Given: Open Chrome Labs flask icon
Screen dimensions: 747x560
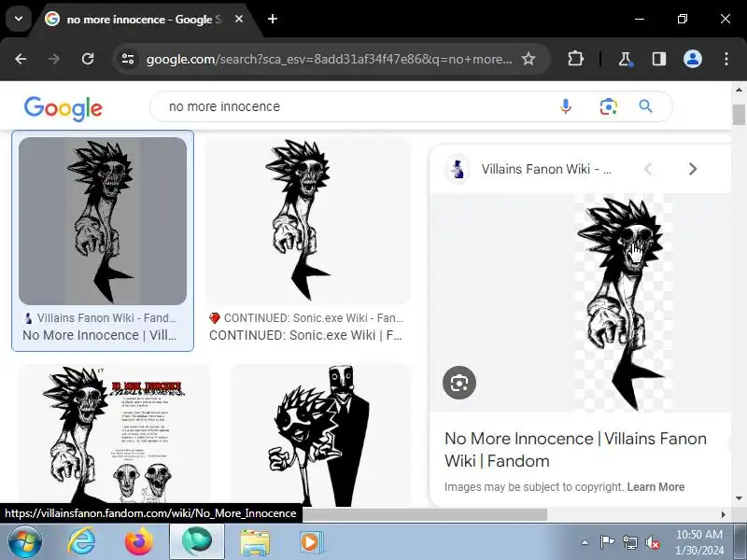Looking at the screenshot, I should (625, 59).
